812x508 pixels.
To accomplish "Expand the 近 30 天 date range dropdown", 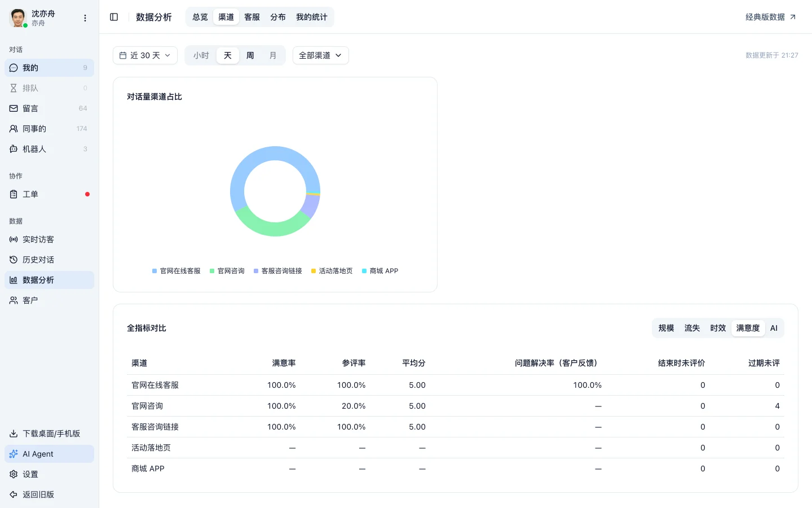I will coord(145,55).
